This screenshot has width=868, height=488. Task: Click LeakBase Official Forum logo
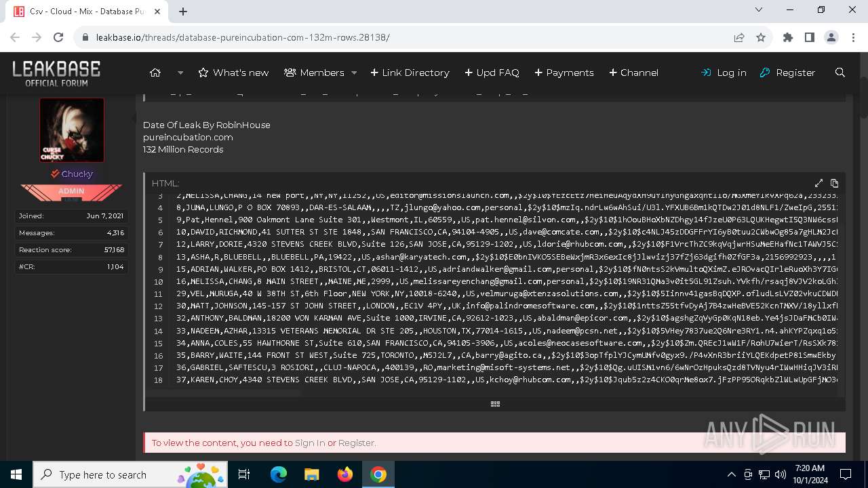tap(56, 73)
